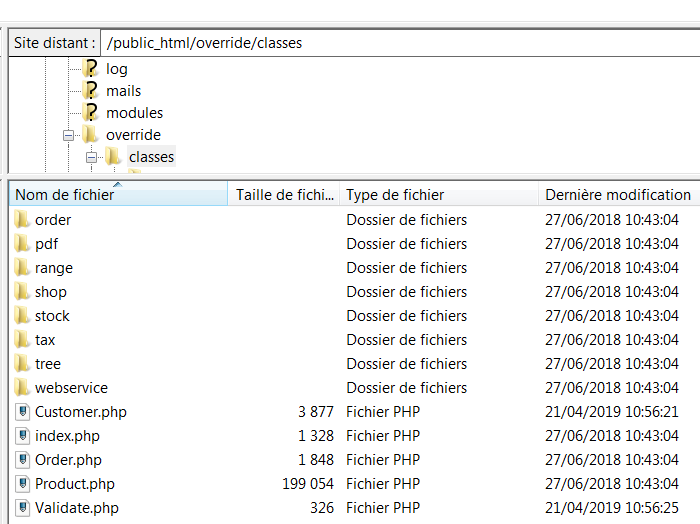This screenshot has width=700, height=524.
Task: Select the modules tree item
Action: (134, 112)
